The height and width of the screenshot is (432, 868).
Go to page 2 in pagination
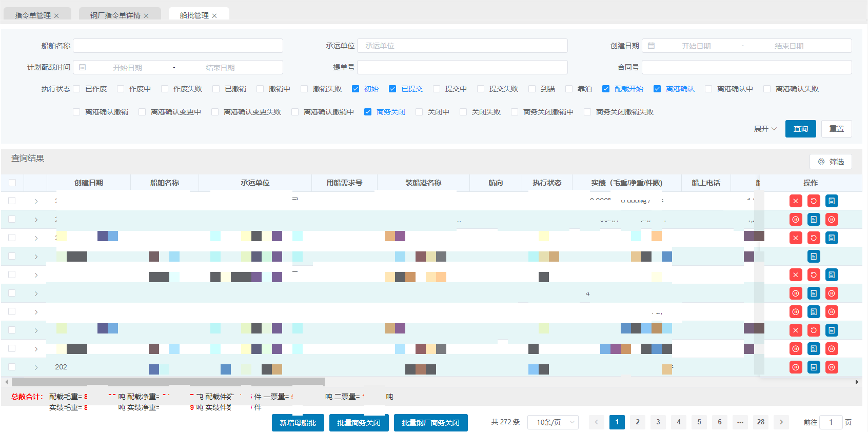coord(638,422)
